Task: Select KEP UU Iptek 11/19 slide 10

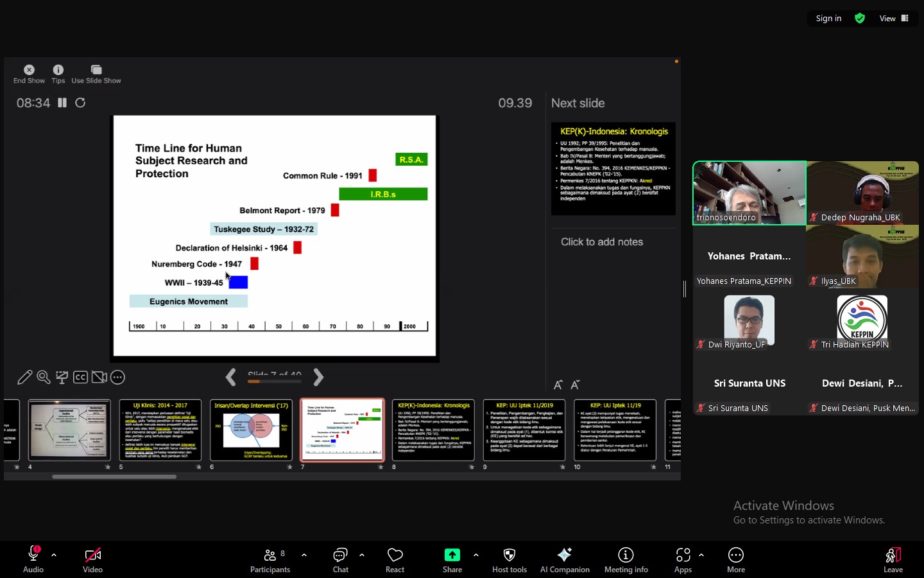Action: (615, 430)
